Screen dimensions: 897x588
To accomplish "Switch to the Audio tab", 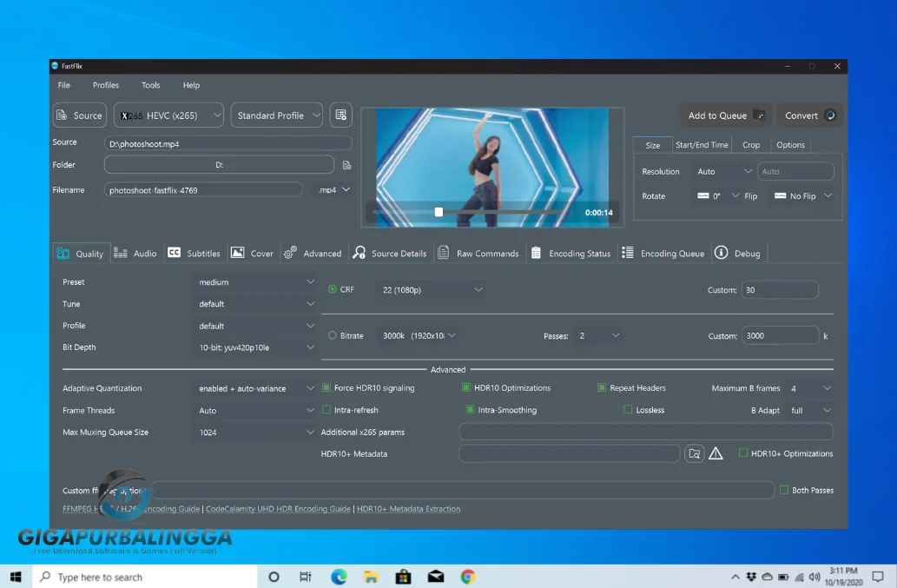I will tap(135, 254).
